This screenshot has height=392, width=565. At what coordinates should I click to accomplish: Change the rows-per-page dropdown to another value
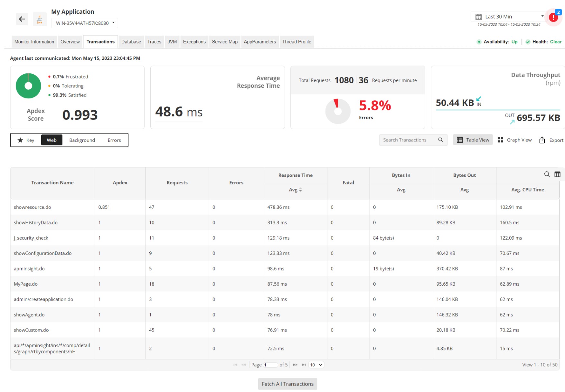[x=316, y=365]
